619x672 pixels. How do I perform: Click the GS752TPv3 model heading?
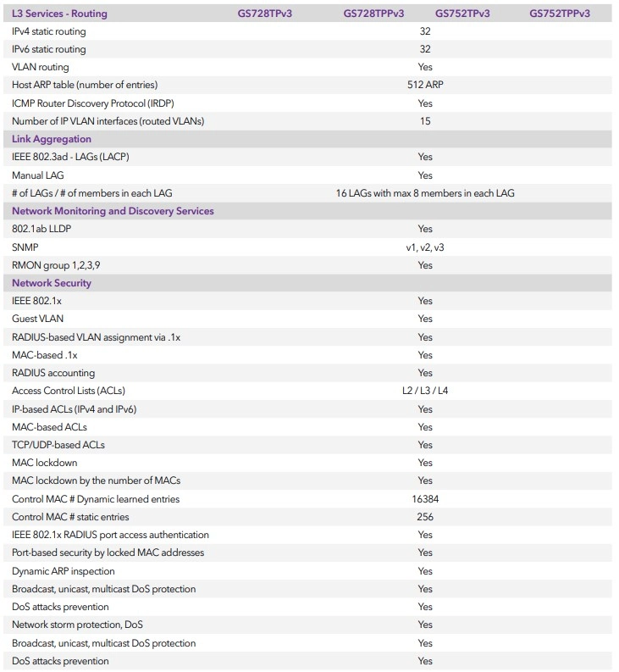[x=462, y=14]
